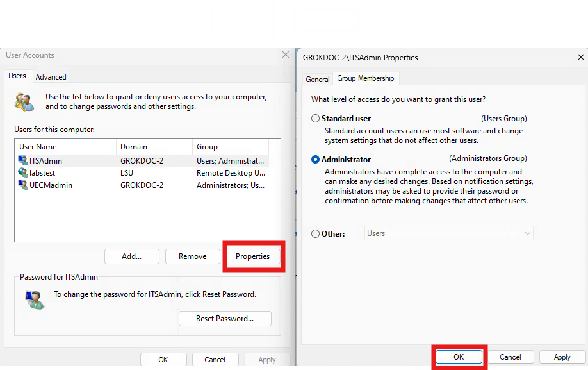Select the Users tab in User Accounts
588x370 pixels.
tap(17, 75)
